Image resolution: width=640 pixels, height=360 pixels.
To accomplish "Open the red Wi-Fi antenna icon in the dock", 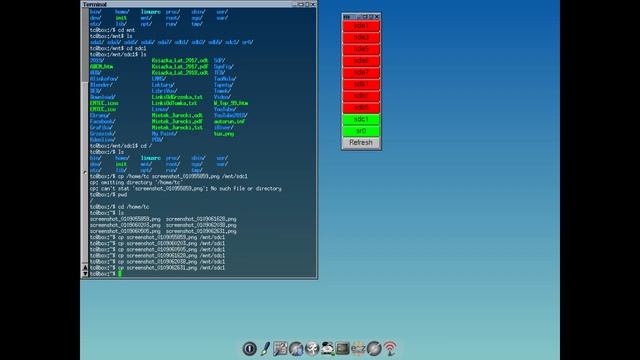I will [x=390, y=349].
